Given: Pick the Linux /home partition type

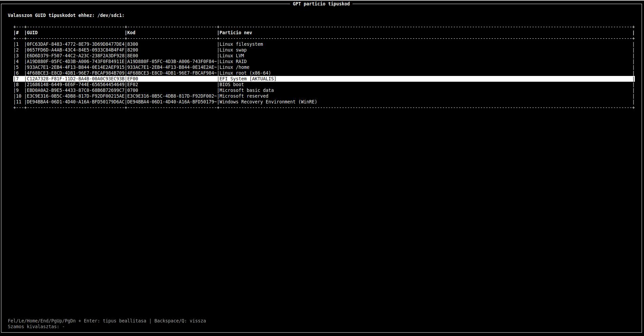Looking at the screenshot, I should click(x=324, y=67).
